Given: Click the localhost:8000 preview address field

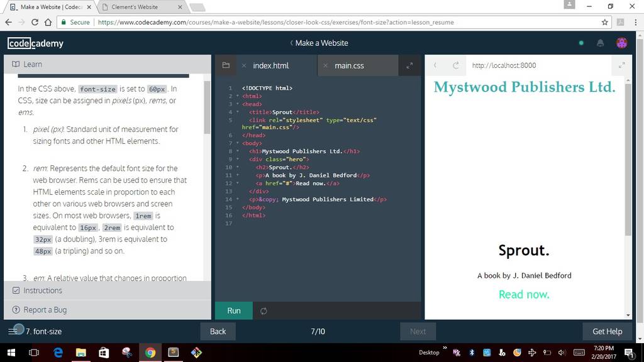Looking at the screenshot, I should pos(504,65).
